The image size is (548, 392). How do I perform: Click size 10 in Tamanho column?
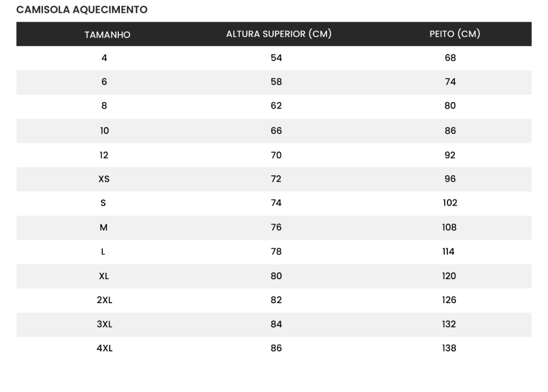pos(104,130)
